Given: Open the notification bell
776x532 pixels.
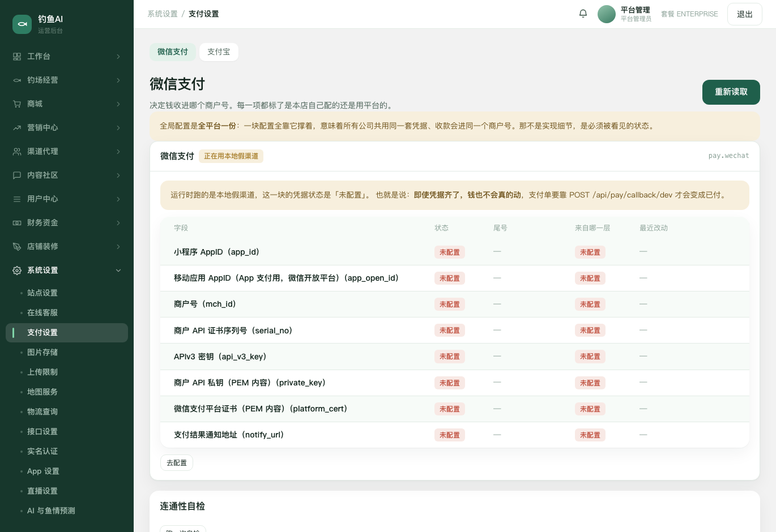Looking at the screenshot, I should [x=583, y=14].
